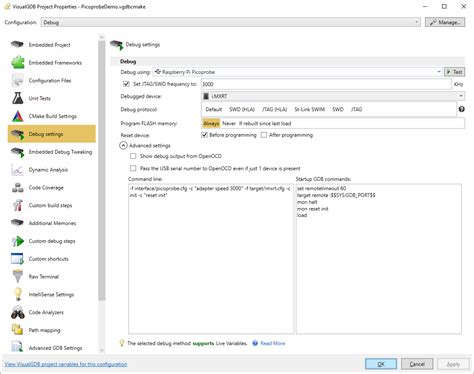Click the Code Coverage icon
This screenshot has height=374, width=474.
(x=17, y=188)
